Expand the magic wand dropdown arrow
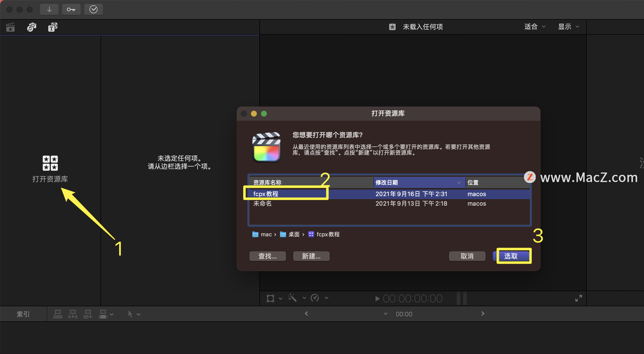Screen dimensions: 644x354 (304, 298)
